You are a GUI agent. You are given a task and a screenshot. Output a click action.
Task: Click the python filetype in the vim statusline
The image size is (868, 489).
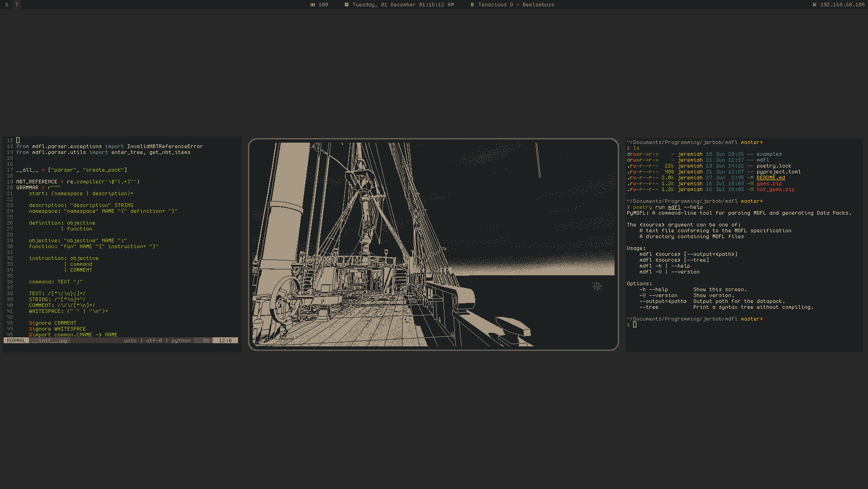click(181, 340)
